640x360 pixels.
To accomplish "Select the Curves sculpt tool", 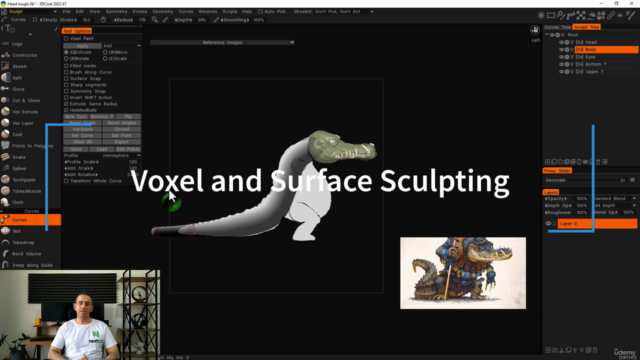I will (x=30, y=220).
